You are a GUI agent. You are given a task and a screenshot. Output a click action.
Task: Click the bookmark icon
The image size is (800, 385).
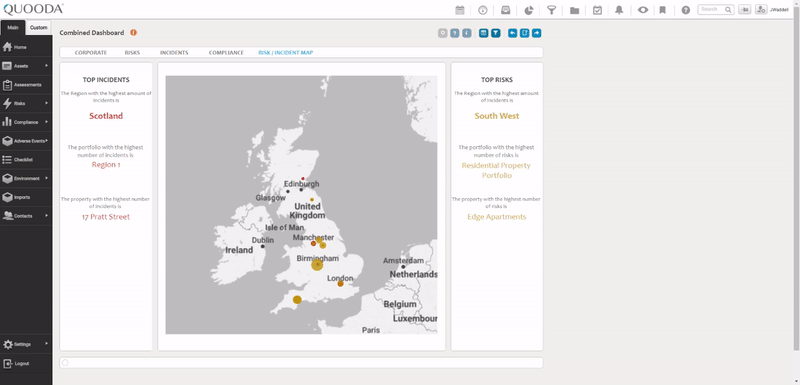663,10
